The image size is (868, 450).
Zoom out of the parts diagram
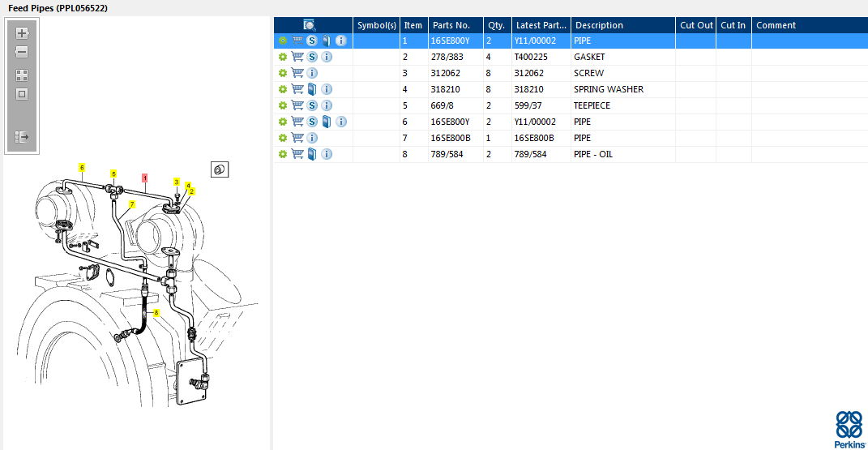[x=22, y=52]
